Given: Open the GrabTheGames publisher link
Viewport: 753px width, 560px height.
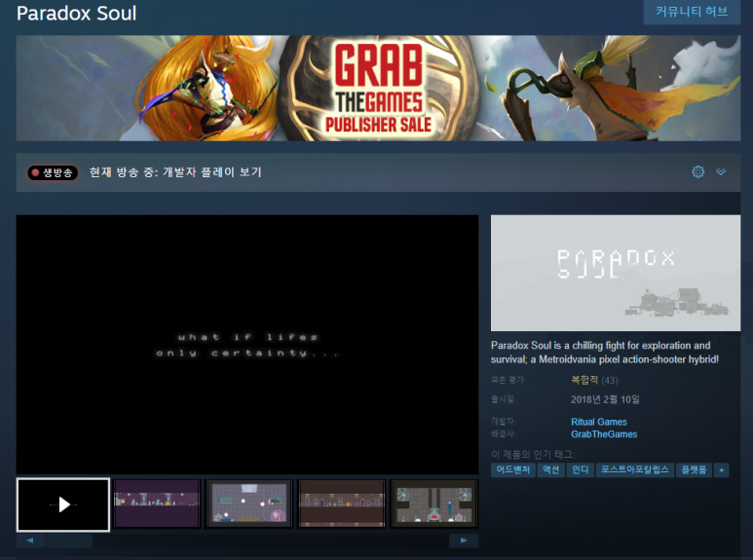Looking at the screenshot, I should point(604,434).
